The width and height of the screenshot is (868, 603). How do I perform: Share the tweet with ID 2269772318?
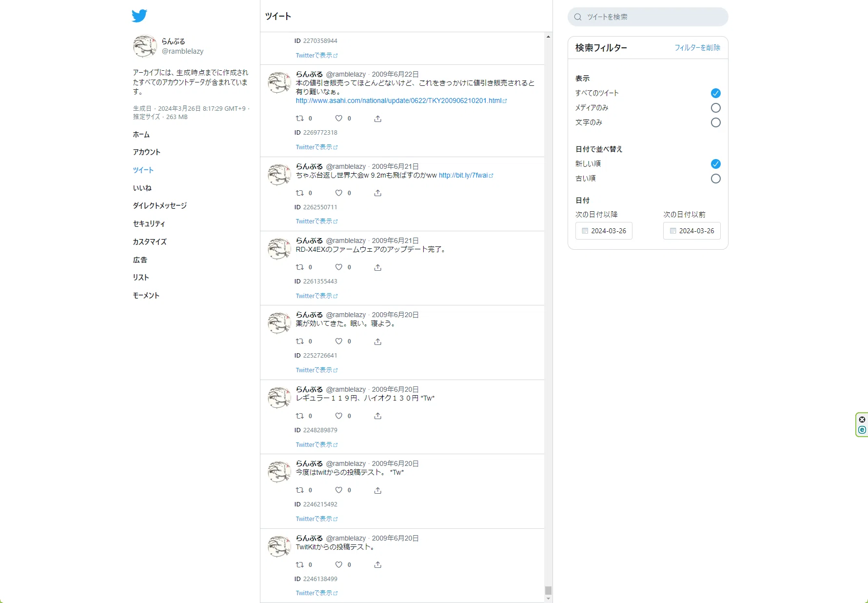point(378,119)
